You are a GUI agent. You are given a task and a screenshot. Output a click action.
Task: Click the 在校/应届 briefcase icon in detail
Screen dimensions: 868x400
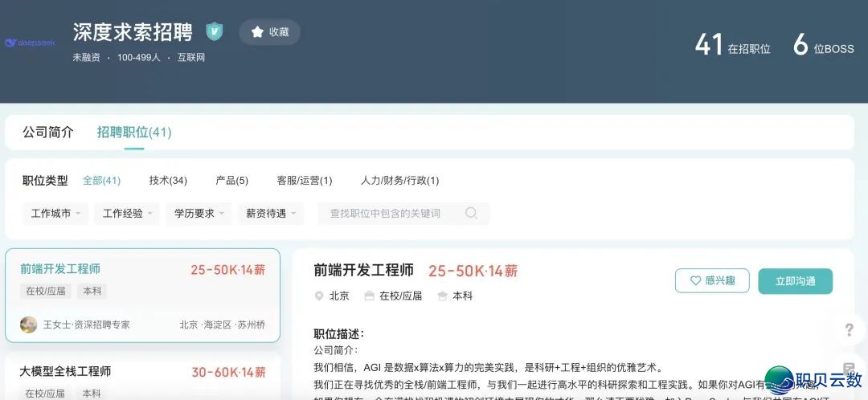369,296
